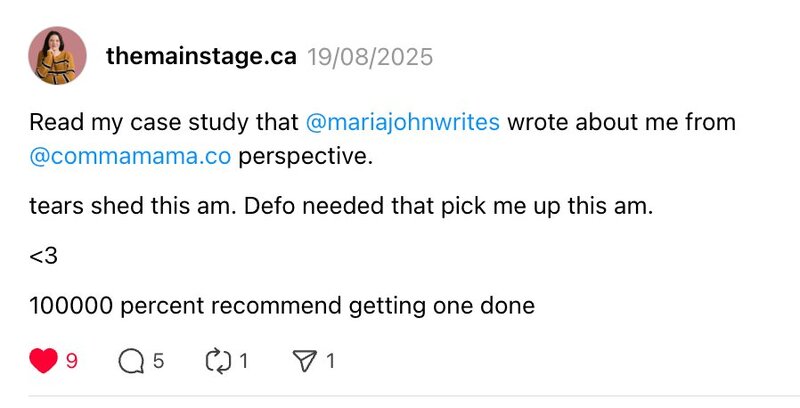This screenshot has height=408, width=800.
Task: Click the share count beside paper plane
Action: [x=330, y=361]
